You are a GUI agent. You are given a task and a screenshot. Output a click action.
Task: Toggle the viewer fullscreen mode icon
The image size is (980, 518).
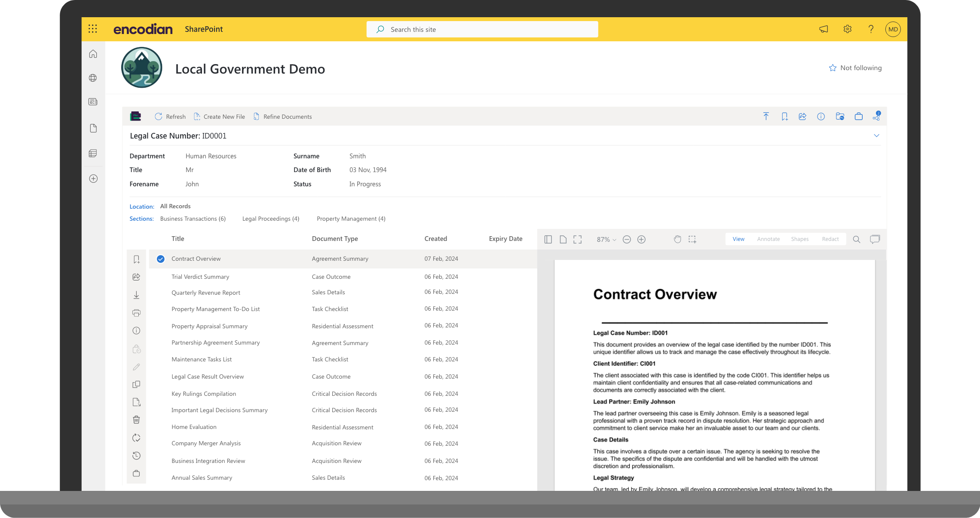tap(577, 239)
